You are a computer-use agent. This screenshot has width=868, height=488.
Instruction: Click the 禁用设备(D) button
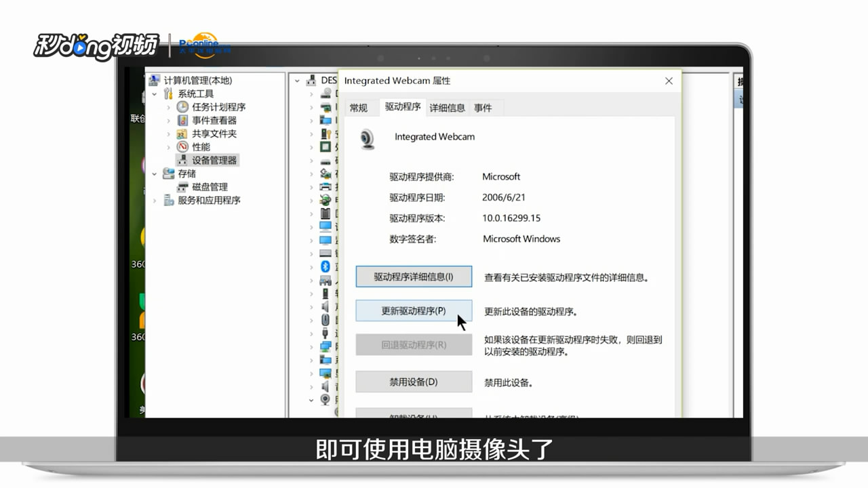point(414,382)
